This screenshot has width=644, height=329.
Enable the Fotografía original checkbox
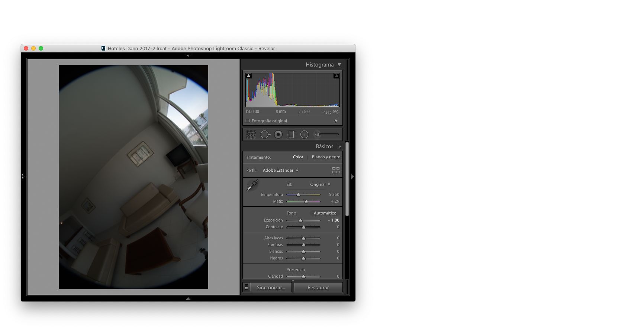pos(248,121)
